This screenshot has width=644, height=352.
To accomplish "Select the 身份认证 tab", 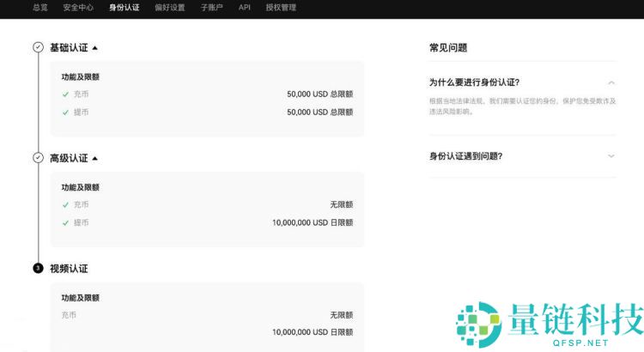I will coord(125,8).
